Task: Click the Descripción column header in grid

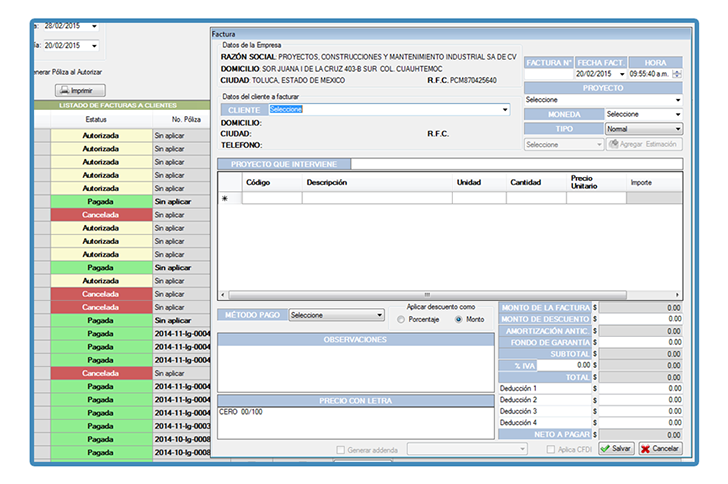Action: click(326, 183)
